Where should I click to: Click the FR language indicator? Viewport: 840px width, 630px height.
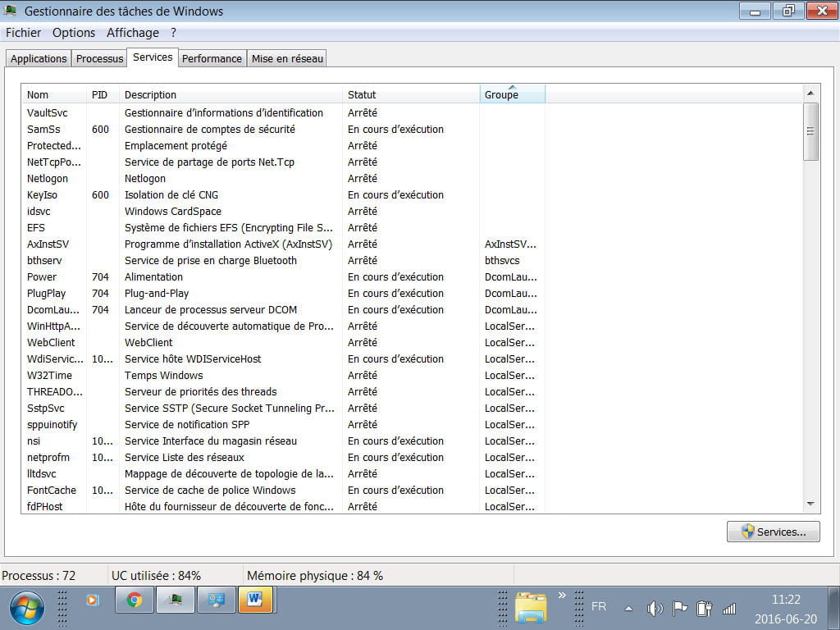(x=599, y=606)
